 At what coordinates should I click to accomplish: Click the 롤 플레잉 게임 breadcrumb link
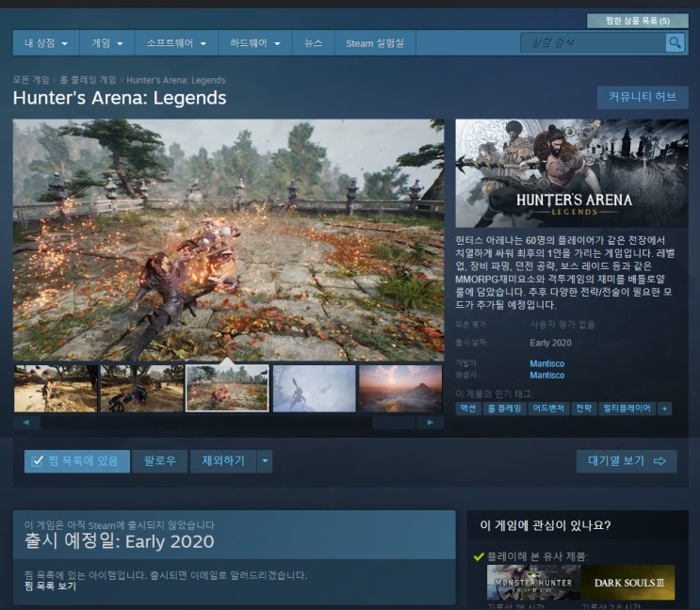pyautogui.click(x=88, y=80)
